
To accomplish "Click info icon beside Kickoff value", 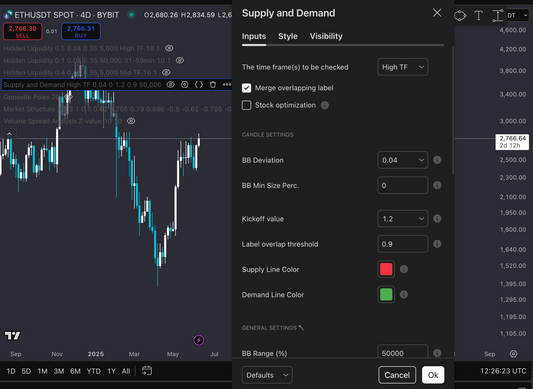I will 437,219.
